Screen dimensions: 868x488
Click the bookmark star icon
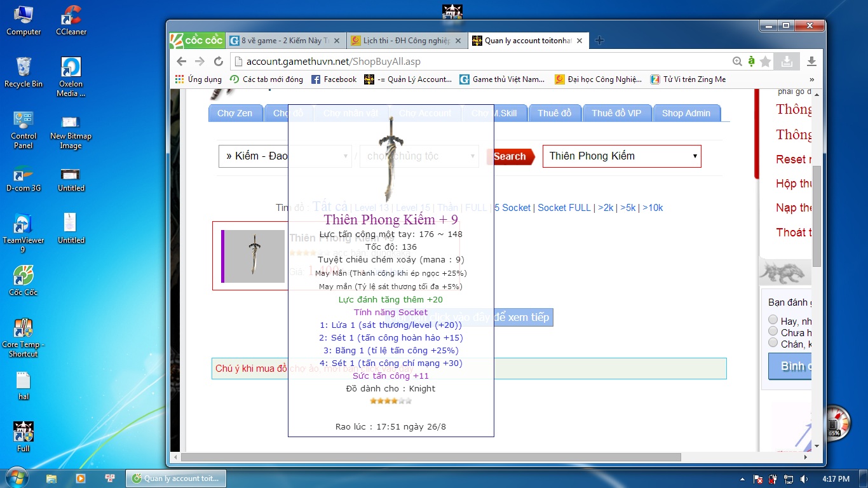766,62
